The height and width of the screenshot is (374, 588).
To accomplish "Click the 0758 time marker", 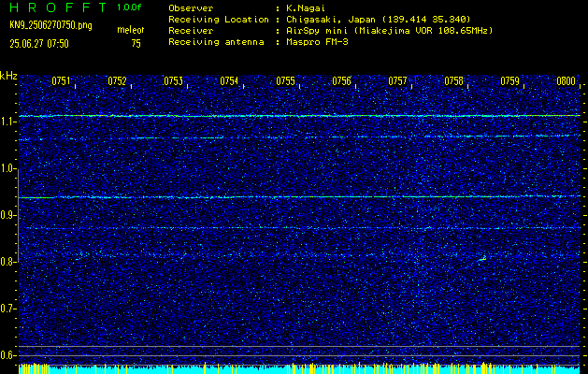I will tap(453, 81).
